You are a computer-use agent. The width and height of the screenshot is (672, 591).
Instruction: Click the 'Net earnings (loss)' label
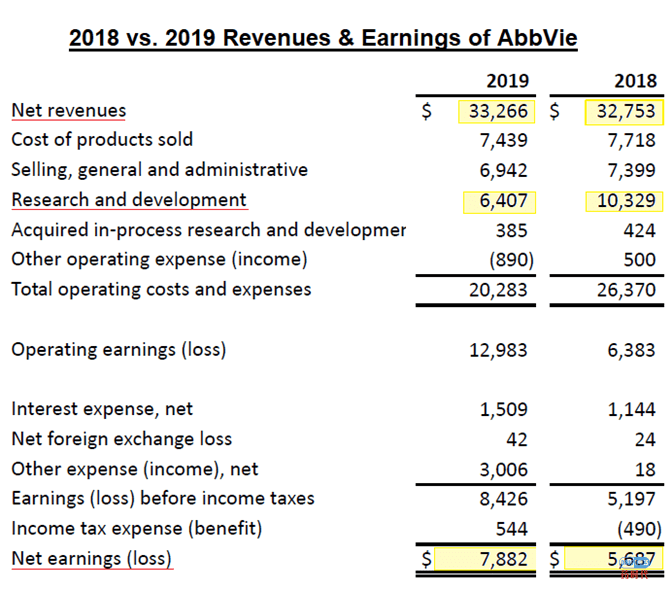(92, 559)
